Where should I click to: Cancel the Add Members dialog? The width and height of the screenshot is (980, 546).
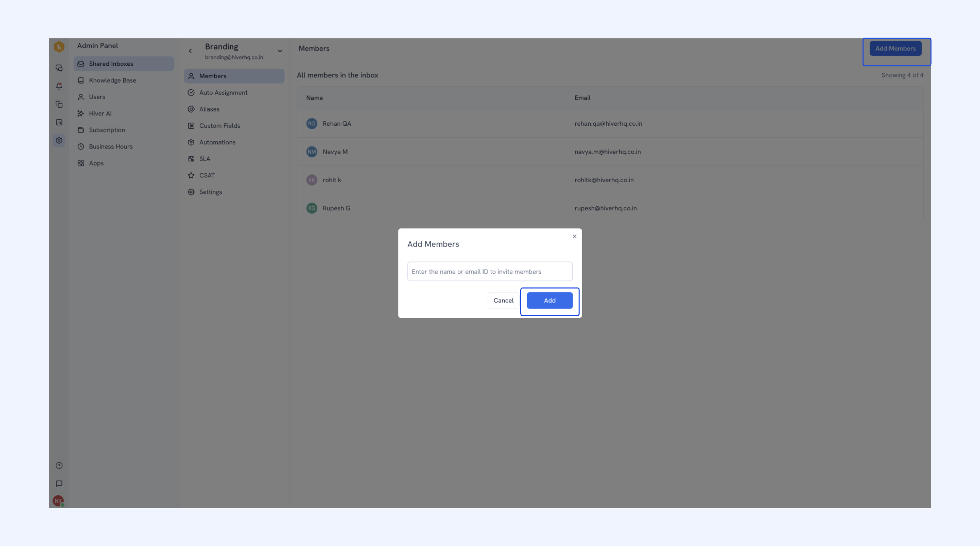(x=503, y=300)
